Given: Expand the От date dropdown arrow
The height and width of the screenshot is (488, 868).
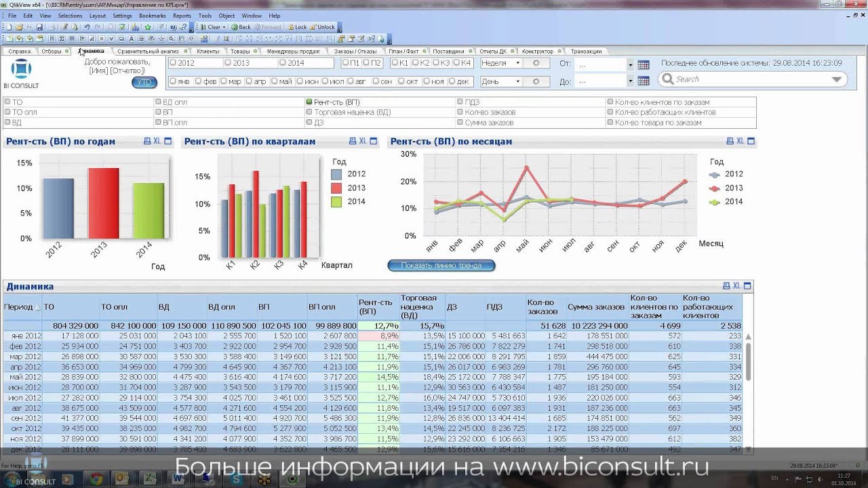Looking at the screenshot, I should pyautogui.click(x=630, y=65).
